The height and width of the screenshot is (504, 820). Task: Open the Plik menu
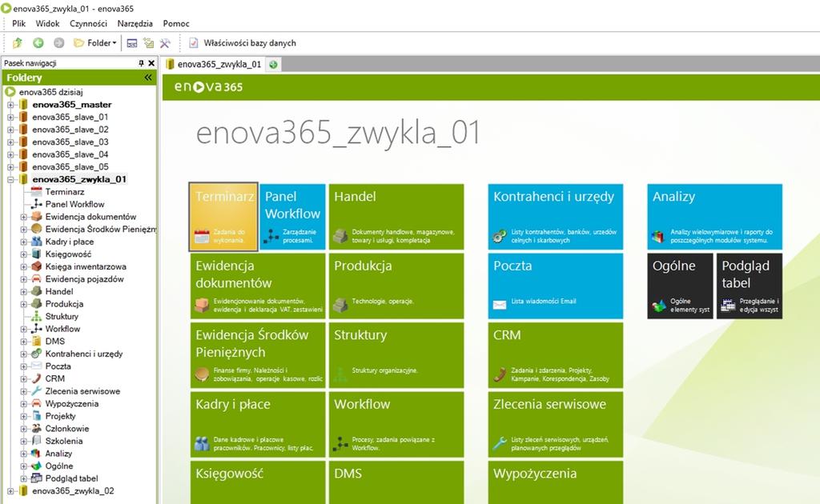(x=19, y=23)
